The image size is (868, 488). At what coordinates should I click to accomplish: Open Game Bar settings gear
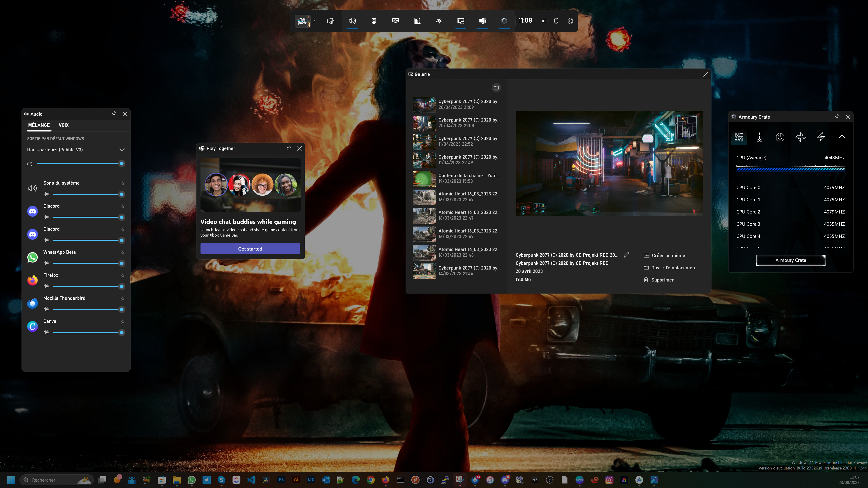click(x=570, y=21)
